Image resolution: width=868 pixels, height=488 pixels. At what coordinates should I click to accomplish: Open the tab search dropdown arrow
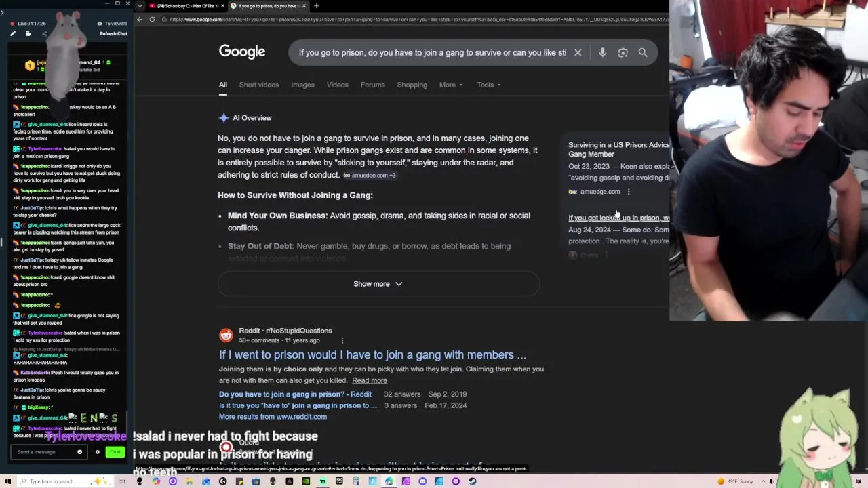click(x=140, y=5)
